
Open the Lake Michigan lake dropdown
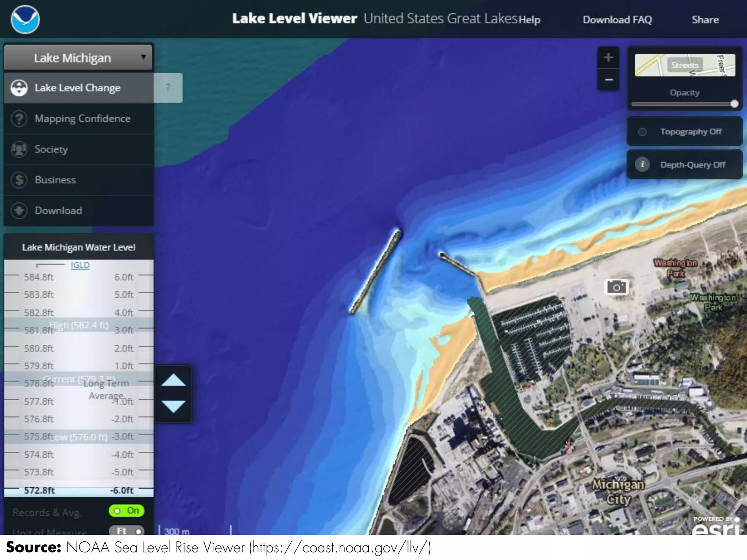coord(78,58)
